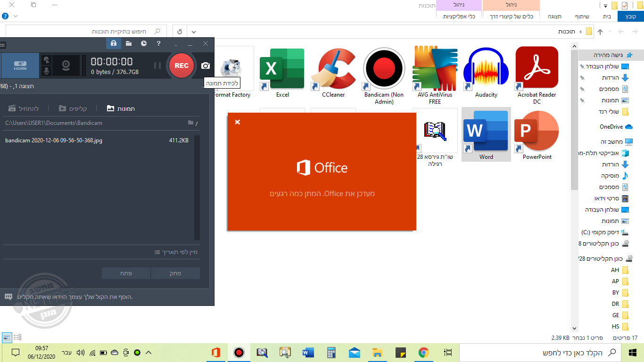Open OneDrive in the navigation pane
Image resolution: width=644 pixels, height=362 pixels.
tap(616, 127)
